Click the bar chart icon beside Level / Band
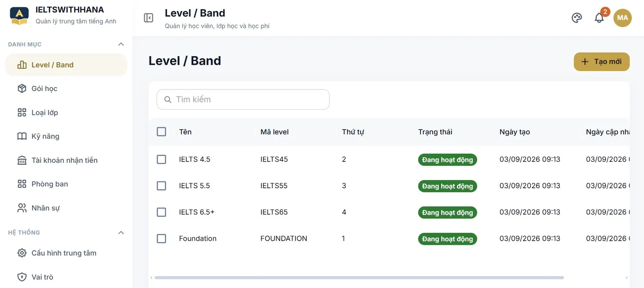The image size is (644, 288). coord(22,65)
